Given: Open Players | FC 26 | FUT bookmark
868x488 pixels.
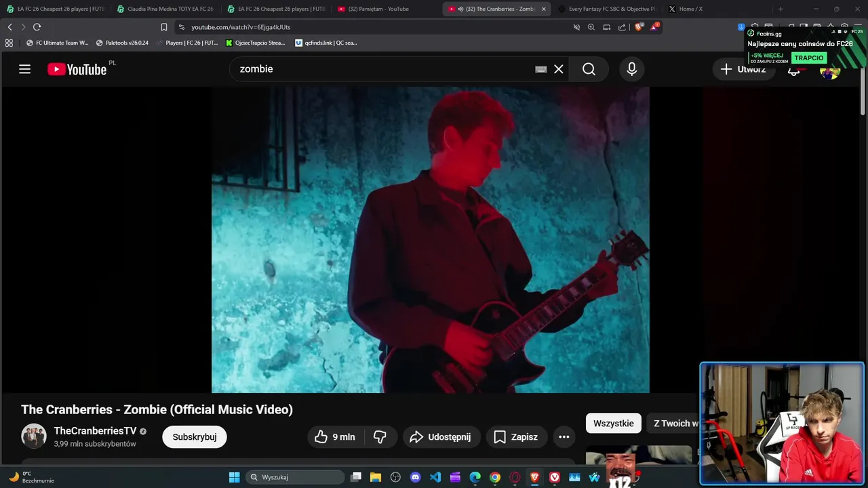Looking at the screenshot, I should click(x=186, y=43).
